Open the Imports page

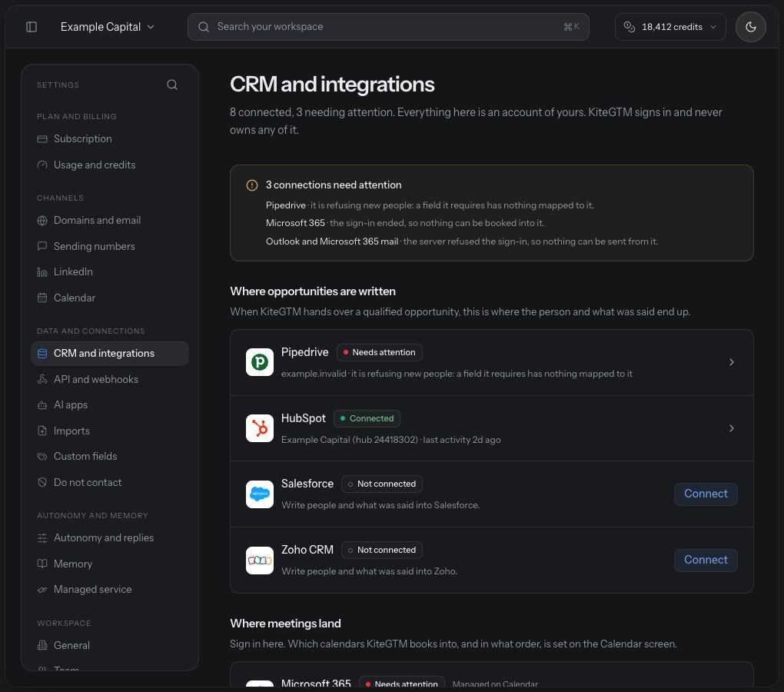pyautogui.click(x=109, y=431)
